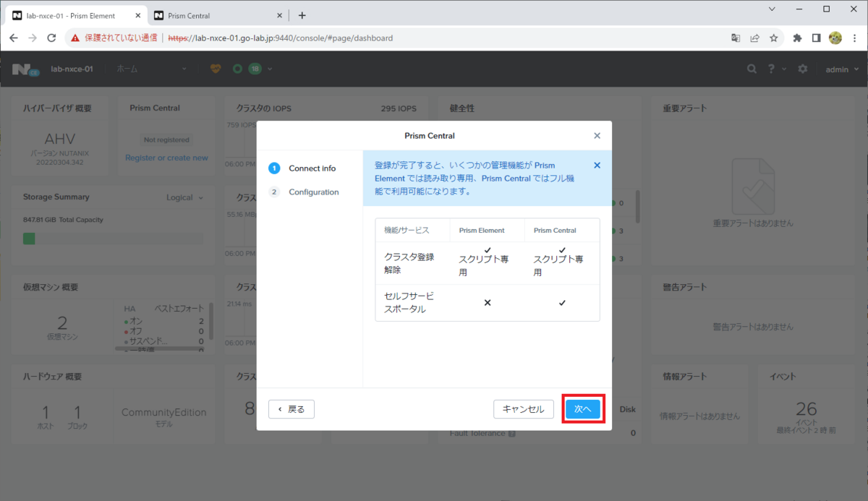Close the Prism Central browser tab
This screenshot has width=868, height=501.
[x=279, y=15]
